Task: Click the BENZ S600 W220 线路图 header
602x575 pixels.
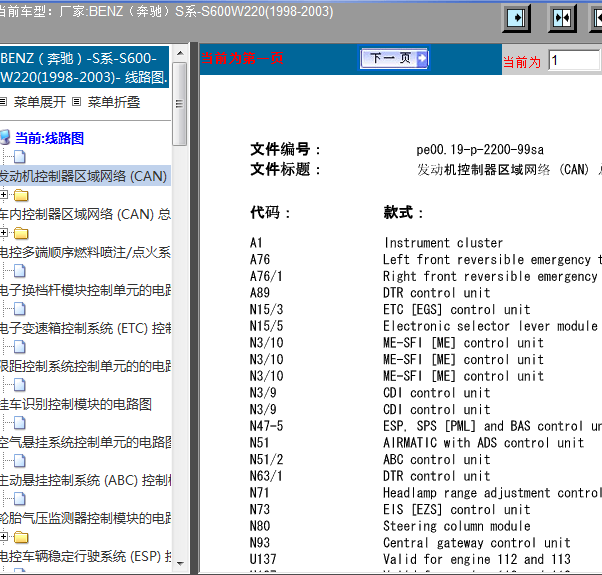Action: (x=84, y=68)
